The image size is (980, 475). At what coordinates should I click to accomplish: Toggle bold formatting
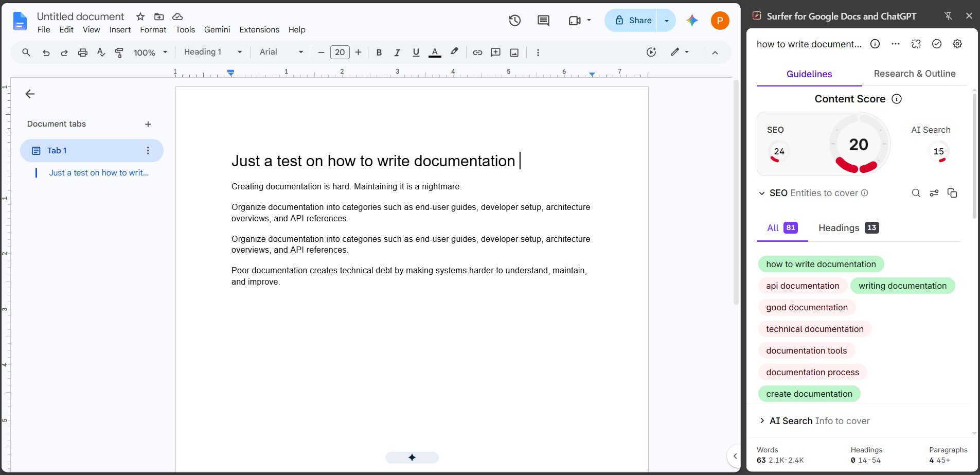pos(379,52)
